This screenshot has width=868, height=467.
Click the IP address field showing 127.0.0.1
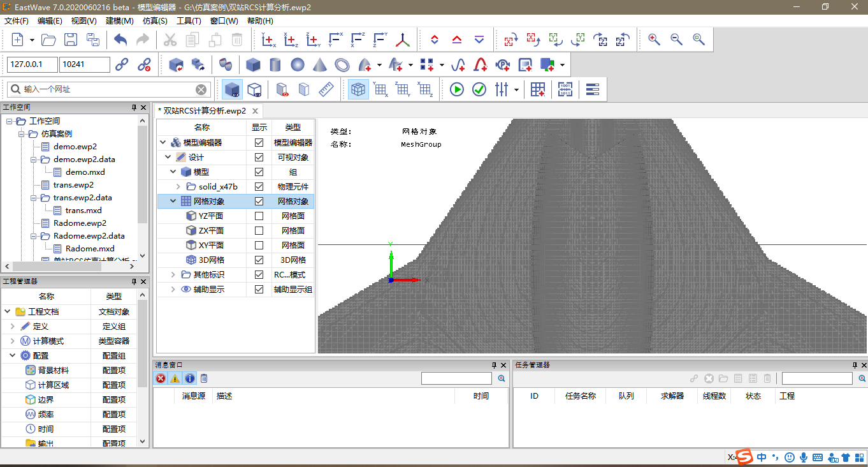pyautogui.click(x=32, y=64)
